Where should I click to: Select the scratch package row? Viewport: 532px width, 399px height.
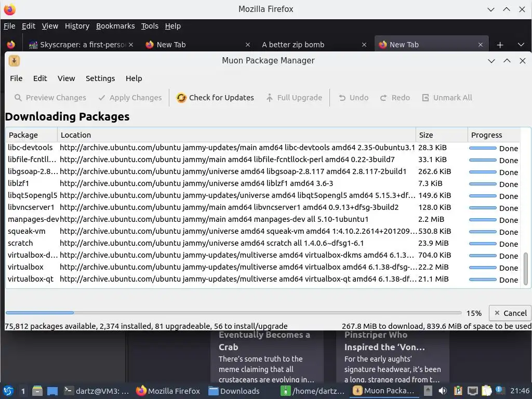click(263, 243)
